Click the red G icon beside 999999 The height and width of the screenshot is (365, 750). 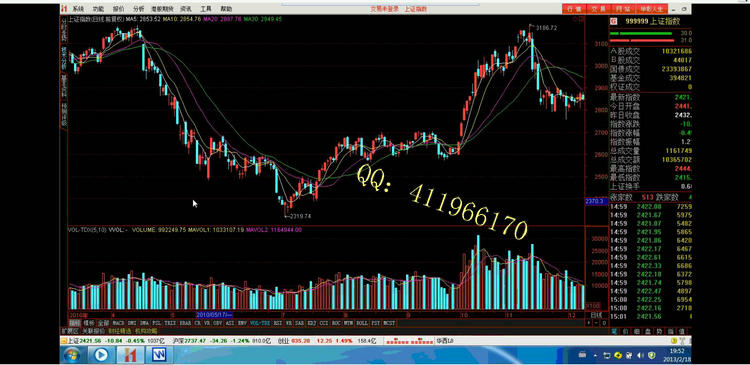(x=614, y=22)
